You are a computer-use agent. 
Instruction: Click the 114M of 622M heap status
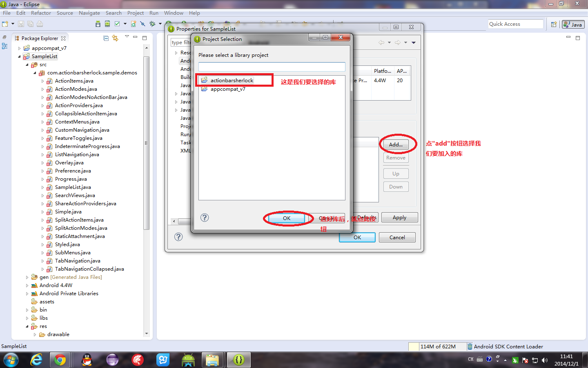(438, 346)
